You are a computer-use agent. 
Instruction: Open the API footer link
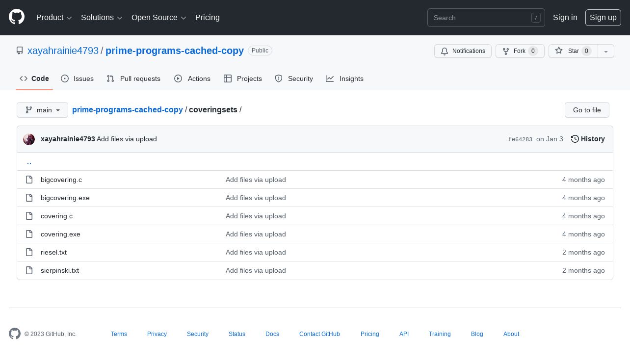[404, 334]
